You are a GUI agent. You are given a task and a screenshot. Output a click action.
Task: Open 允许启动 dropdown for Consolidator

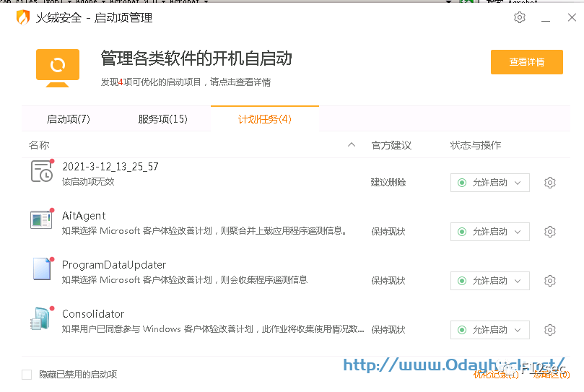point(489,330)
